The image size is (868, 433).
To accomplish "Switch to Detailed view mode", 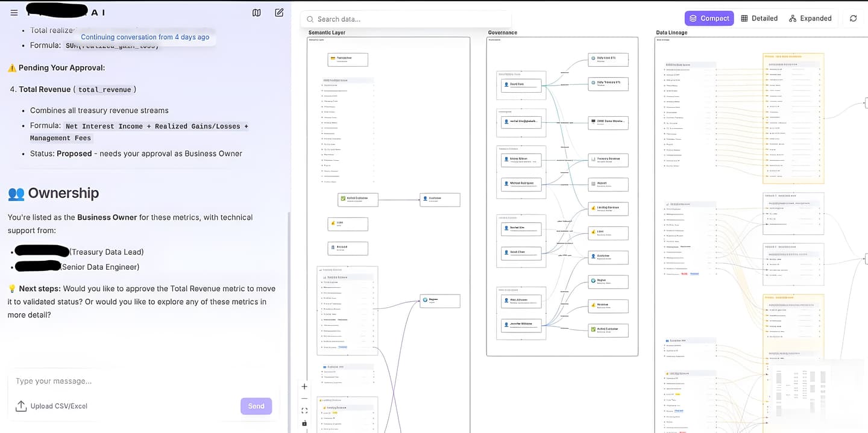I will (x=759, y=18).
